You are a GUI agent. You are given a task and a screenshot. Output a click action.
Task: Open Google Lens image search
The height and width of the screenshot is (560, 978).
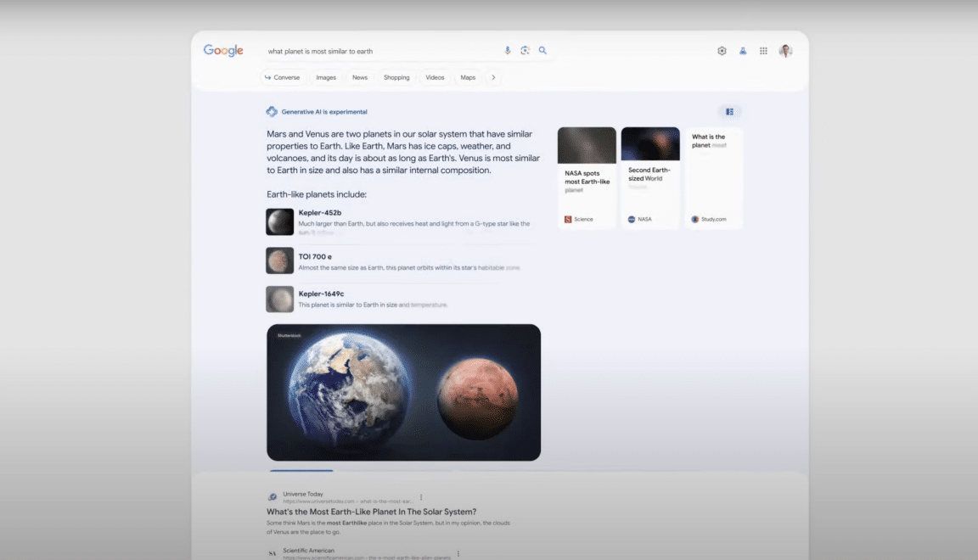pyautogui.click(x=526, y=51)
